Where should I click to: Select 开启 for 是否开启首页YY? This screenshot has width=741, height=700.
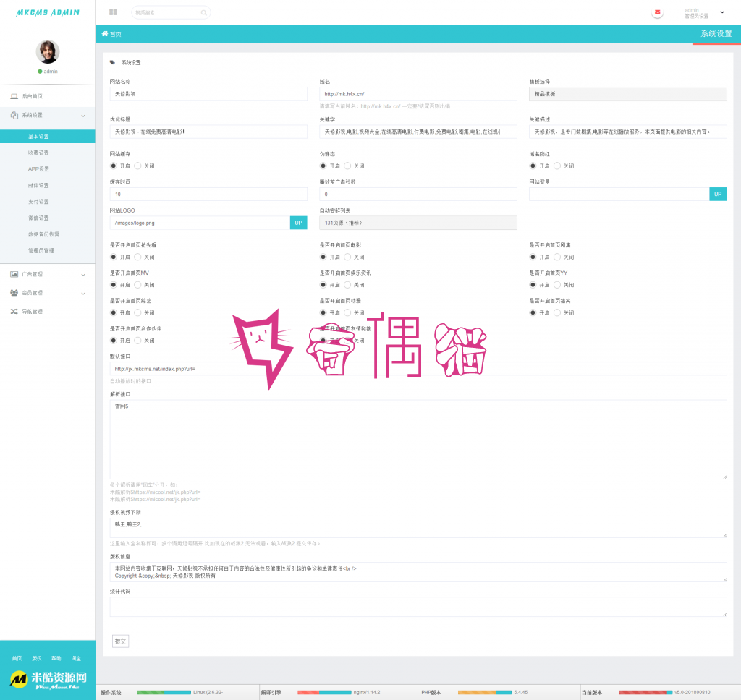533,285
